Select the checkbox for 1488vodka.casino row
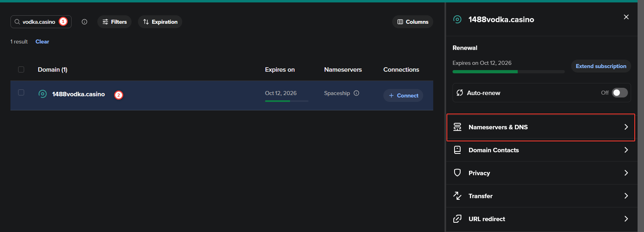Screen dimensions: 644x232 (x=21, y=93)
